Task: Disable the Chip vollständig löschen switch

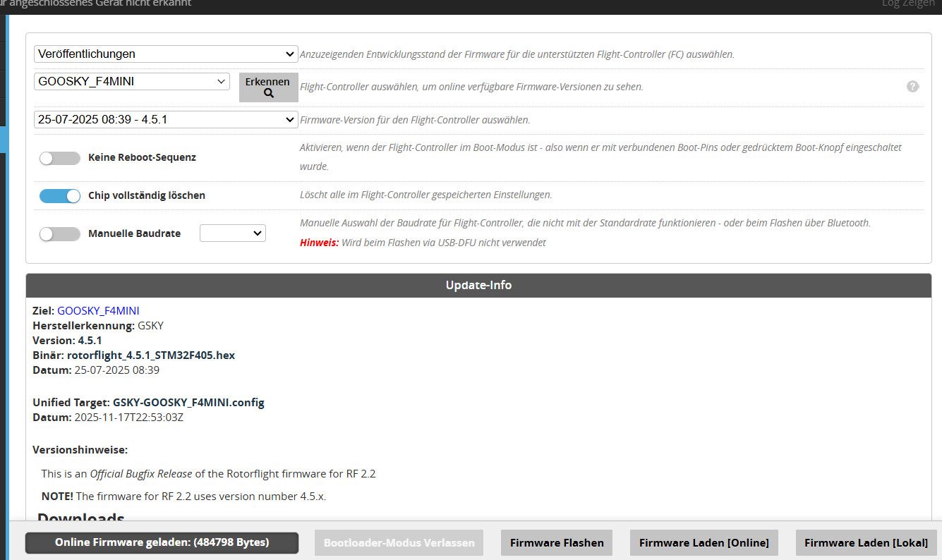Action: [x=59, y=196]
